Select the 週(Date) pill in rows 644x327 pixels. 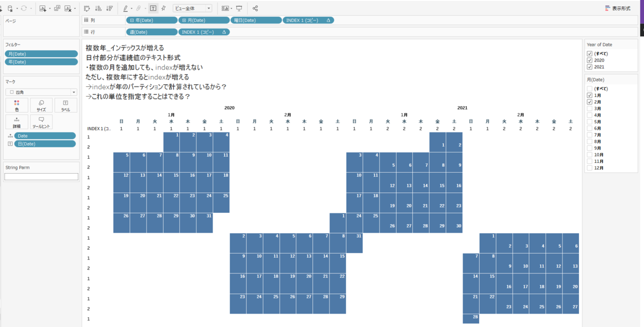click(152, 32)
